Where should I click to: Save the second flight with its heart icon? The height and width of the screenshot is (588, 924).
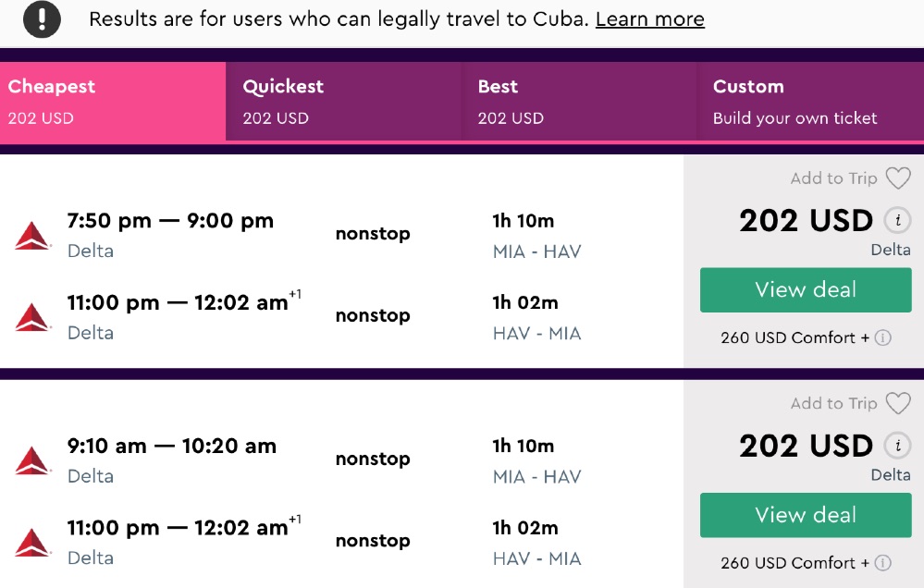[897, 403]
